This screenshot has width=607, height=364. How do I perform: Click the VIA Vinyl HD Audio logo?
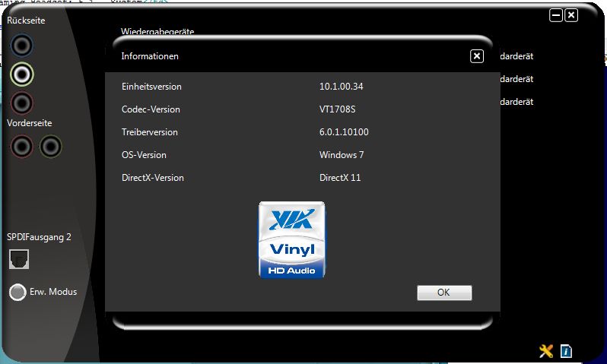[x=292, y=239]
